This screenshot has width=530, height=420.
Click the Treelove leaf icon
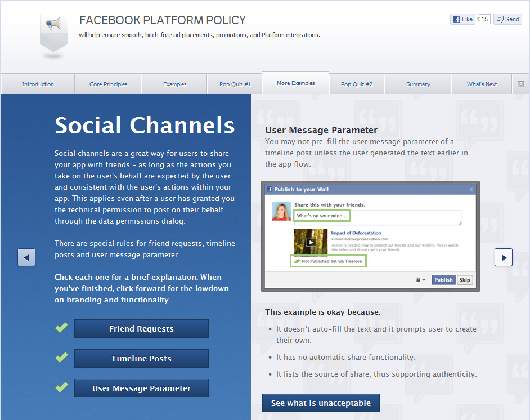(297, 261)
